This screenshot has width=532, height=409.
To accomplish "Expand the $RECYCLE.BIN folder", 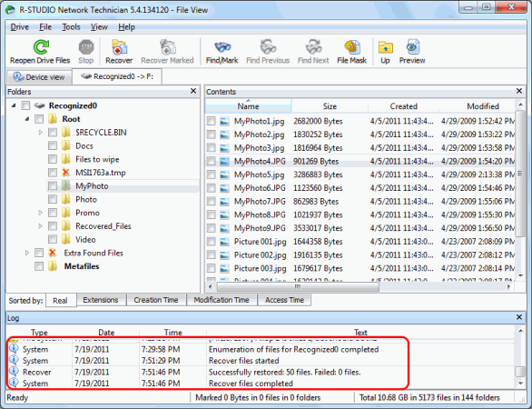I will [40, 132].
